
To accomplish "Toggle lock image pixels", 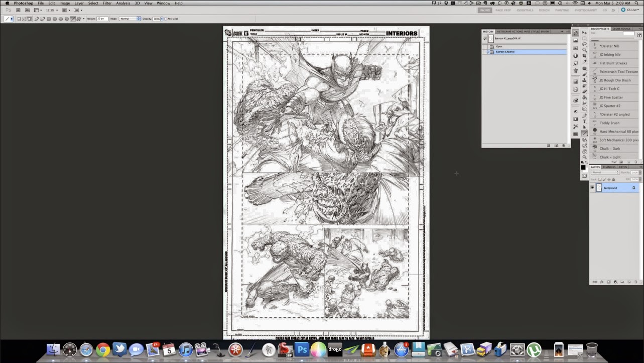I will [604, 179].
